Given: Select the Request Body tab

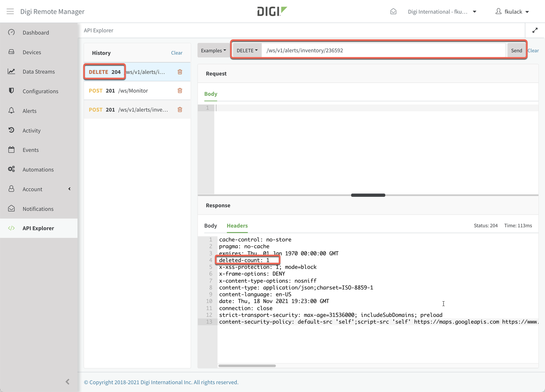Looking at the screenshot, I should coord(211,94).
